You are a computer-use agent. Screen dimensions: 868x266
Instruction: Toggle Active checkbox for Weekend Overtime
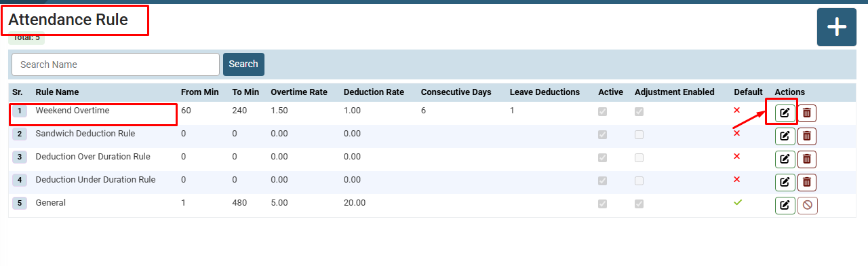(602, 112)
